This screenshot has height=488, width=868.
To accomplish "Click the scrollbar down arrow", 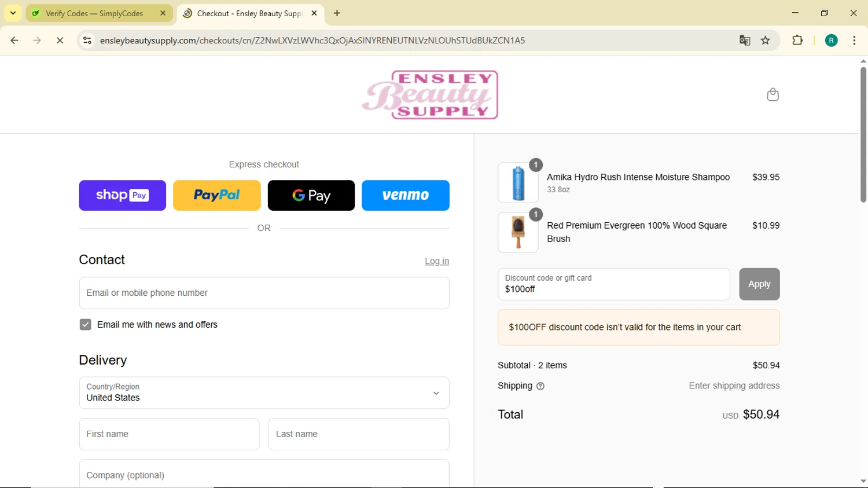I will (863, 481).
